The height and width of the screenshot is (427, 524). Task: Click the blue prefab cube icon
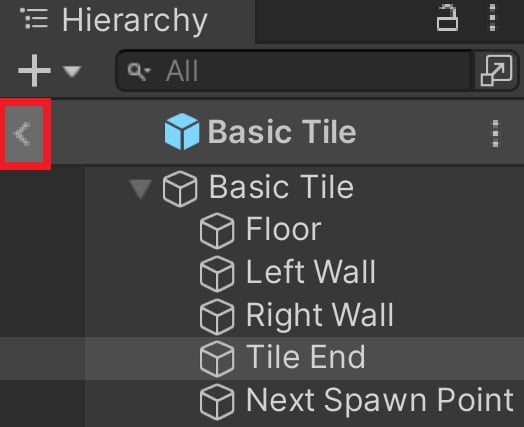pyautogui.click(x=182, y=132)
